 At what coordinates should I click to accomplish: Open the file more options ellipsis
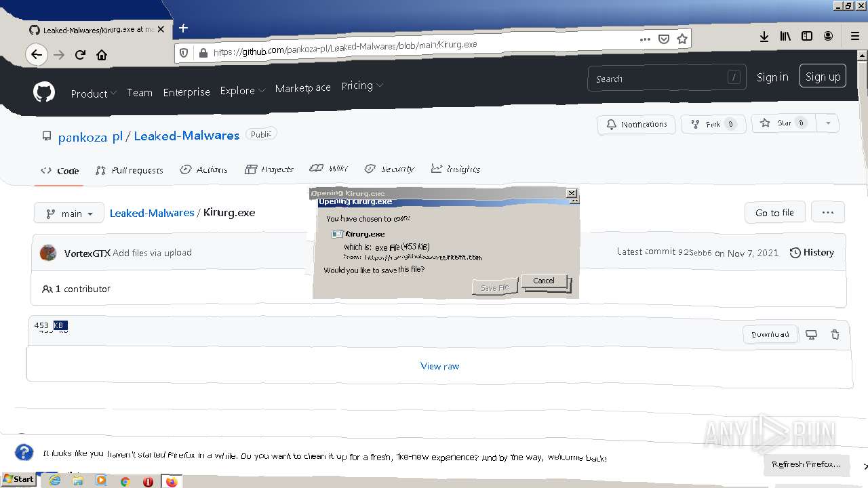tap(827, 212)
